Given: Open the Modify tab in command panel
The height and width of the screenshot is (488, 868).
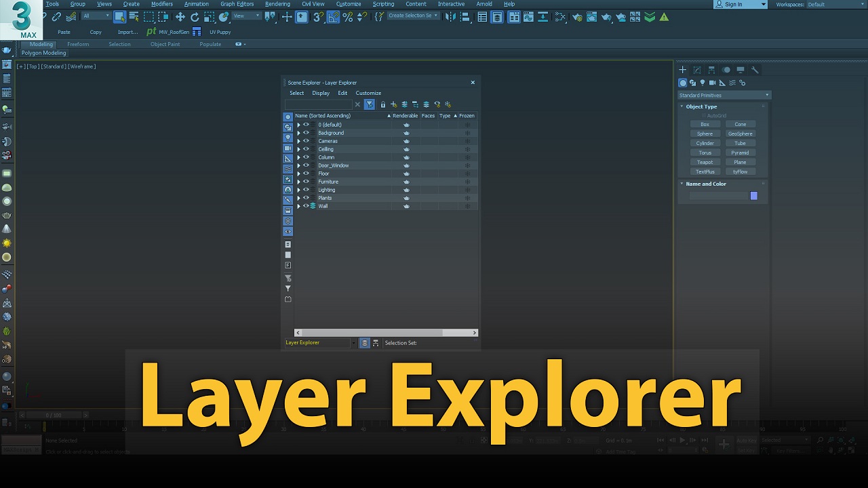Looking at the screenshot, I should pyautogui.click(x=697, y=70).
